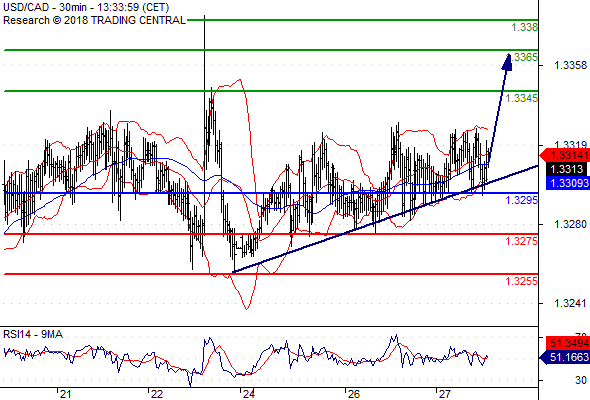
Task: Click the USD/CAD - 30min chart title
Action: coord(86,7)
